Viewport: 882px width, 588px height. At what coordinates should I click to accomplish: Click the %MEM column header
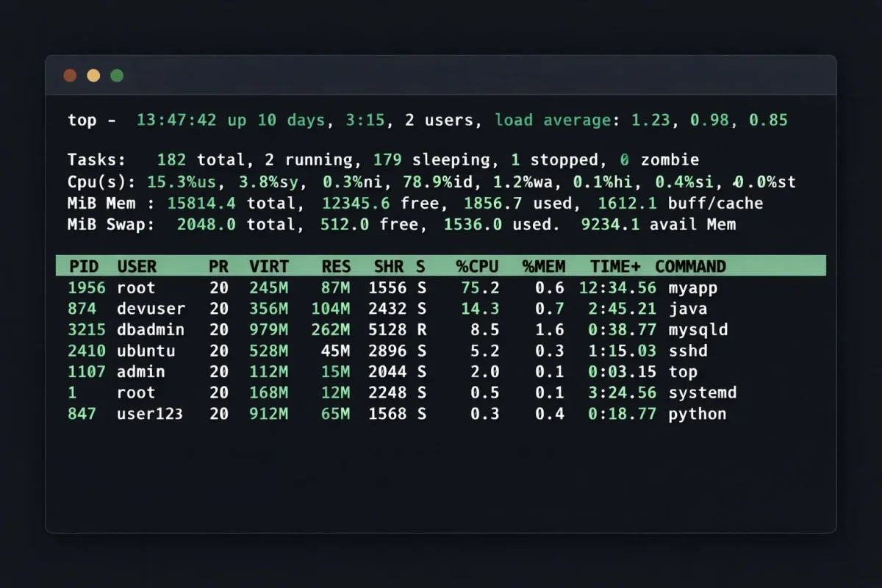tap(542, 266)
